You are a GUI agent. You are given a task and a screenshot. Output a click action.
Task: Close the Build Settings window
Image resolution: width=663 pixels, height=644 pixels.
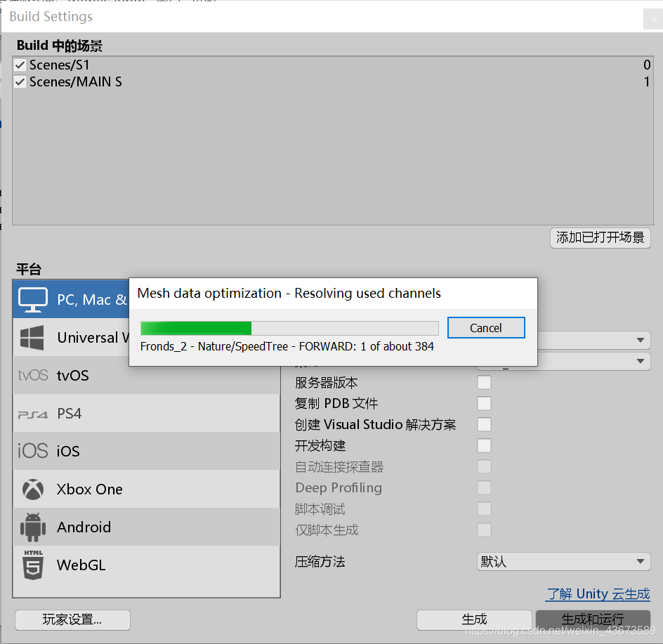[x=654, y=19]
